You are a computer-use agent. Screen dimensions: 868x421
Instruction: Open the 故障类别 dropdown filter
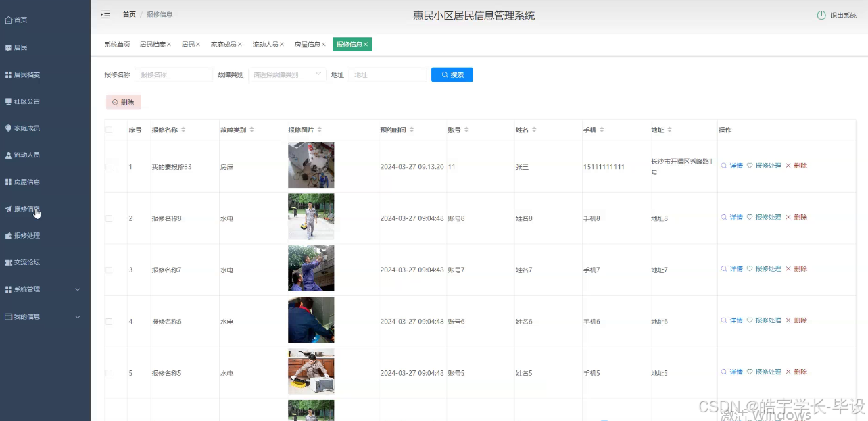click(287, 75)
